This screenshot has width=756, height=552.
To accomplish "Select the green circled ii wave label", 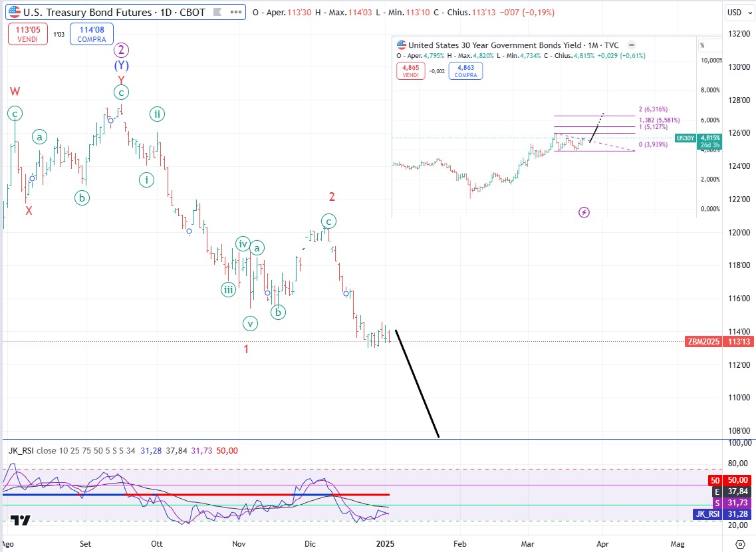I will tap(157, 114).
